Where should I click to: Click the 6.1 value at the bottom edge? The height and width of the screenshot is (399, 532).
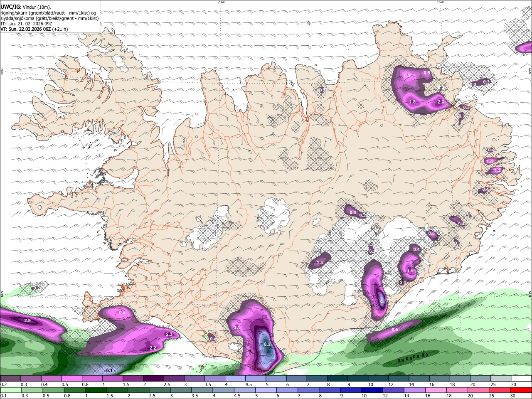pos(109,370)
